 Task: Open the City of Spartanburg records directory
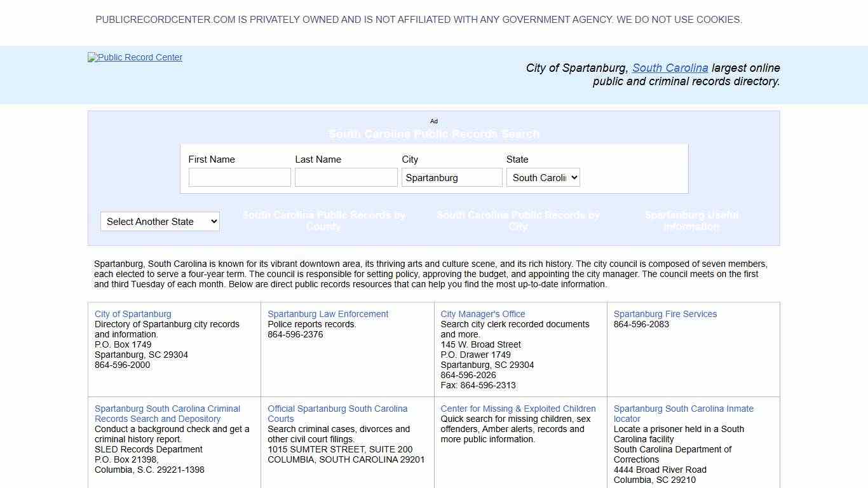pyautogui.click(x=133, y=314)
